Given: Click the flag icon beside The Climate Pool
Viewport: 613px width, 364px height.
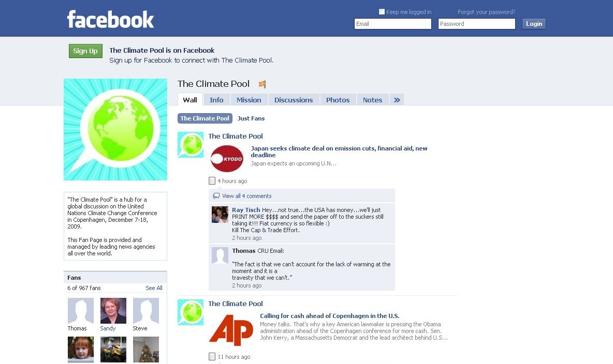Looking at the screenshot, I should point(262,84).
